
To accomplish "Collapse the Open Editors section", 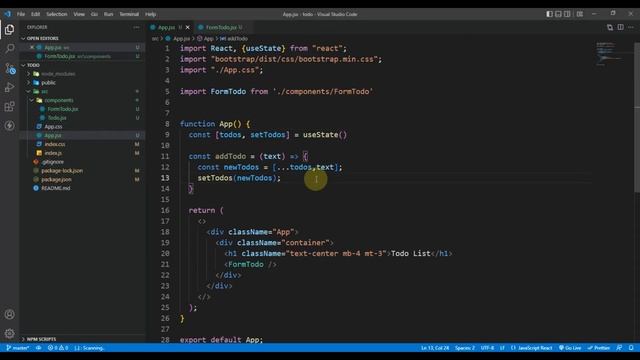I will [42, 38].
